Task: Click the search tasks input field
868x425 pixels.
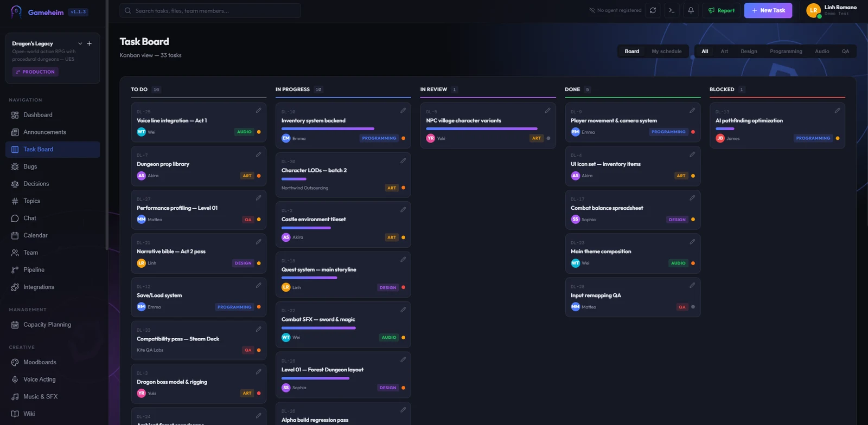Action: point(210,10)
